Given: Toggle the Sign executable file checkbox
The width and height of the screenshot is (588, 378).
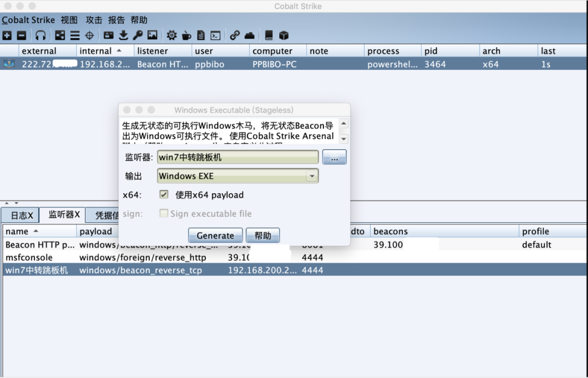Looking at the screenshot, I should (x=164, y=214).
